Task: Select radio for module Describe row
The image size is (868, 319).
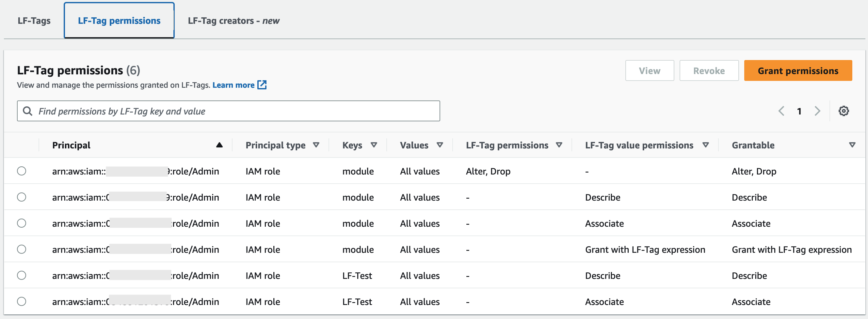Action: point(22,197)
